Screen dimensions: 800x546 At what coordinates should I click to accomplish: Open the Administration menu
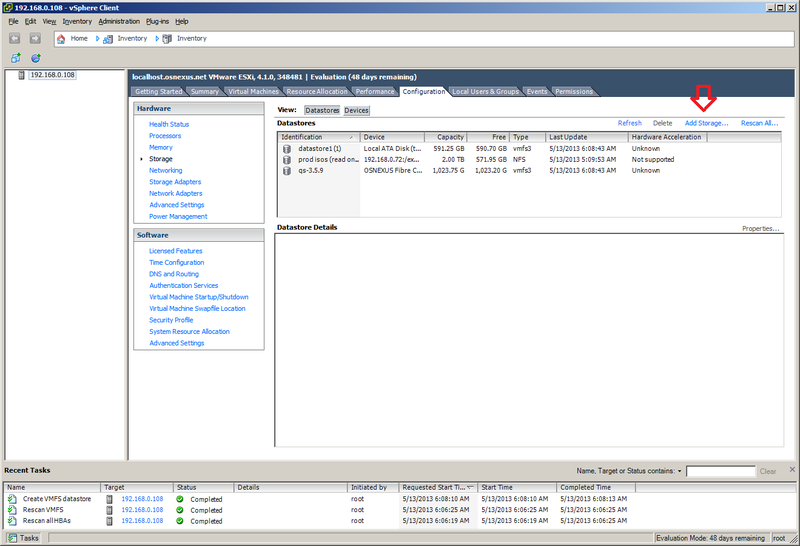pos(119,21)
